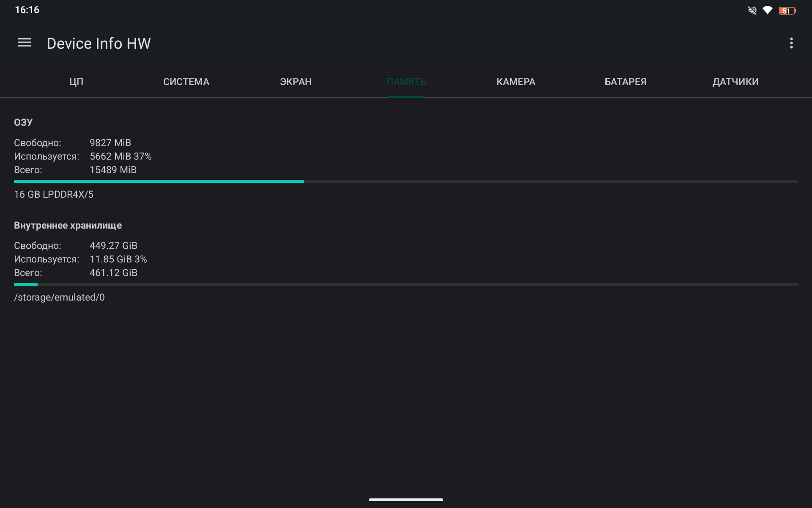The height and width of the screenshot is (508, 812).
Task: Tap the muted sound status icon
Action: click(x=752, y=11)
